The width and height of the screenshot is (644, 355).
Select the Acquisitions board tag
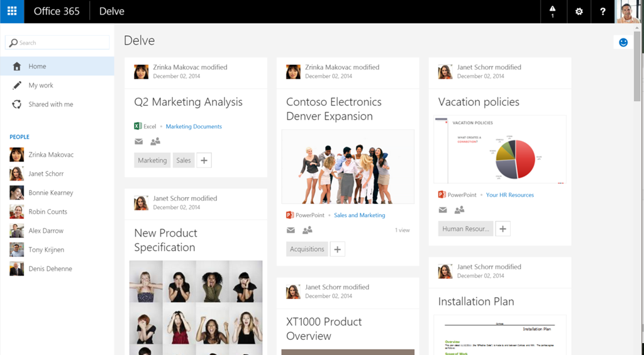(307, 249)
